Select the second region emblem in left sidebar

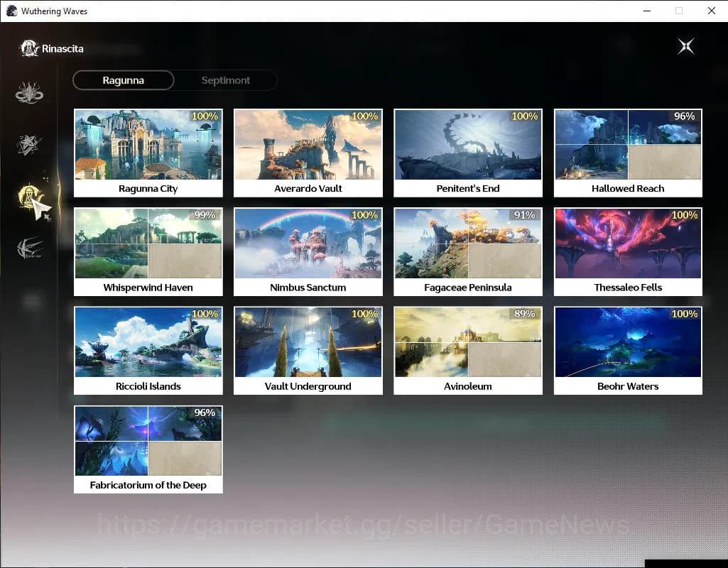[x=29, y=144]
